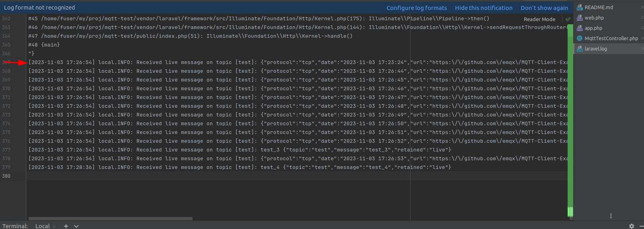This screenshot has height=229, width=644.
Task: Hide the terminal panel with minimize icon
Action: 641,226
